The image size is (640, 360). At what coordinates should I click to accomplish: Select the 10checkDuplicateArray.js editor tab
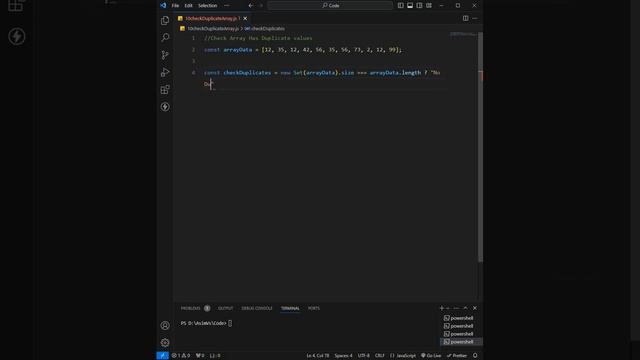[211, 18]
